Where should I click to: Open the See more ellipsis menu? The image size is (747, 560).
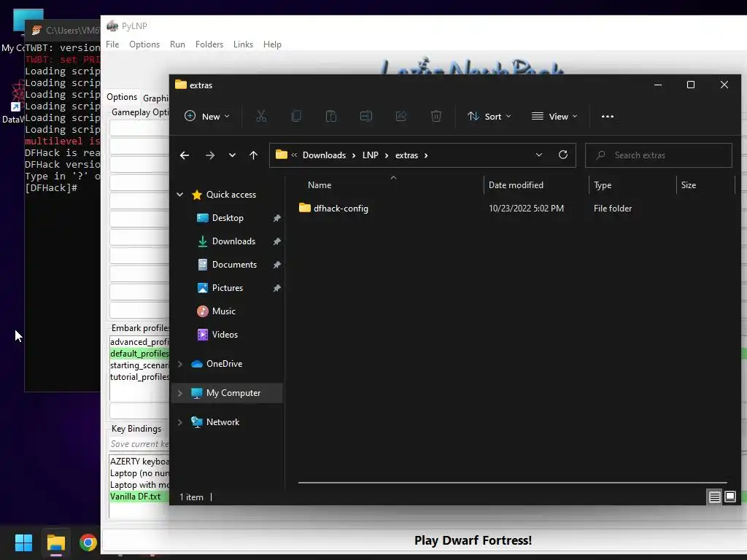(608, 116)
